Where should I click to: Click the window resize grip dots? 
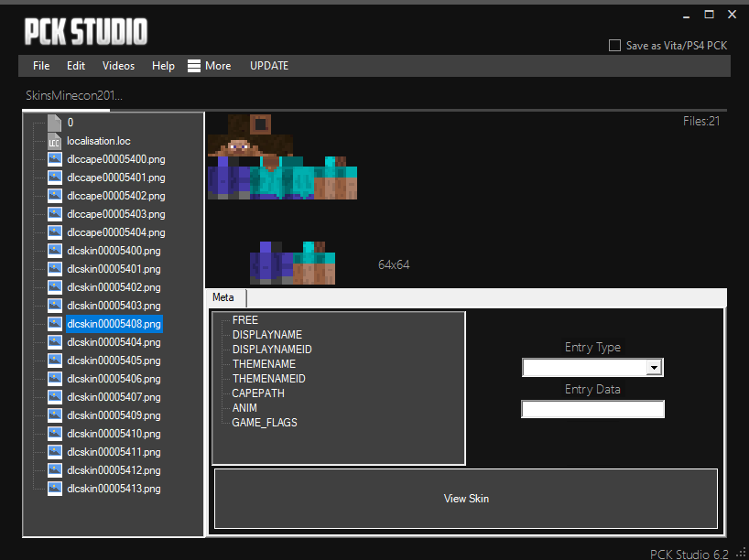tap(742, 553)
